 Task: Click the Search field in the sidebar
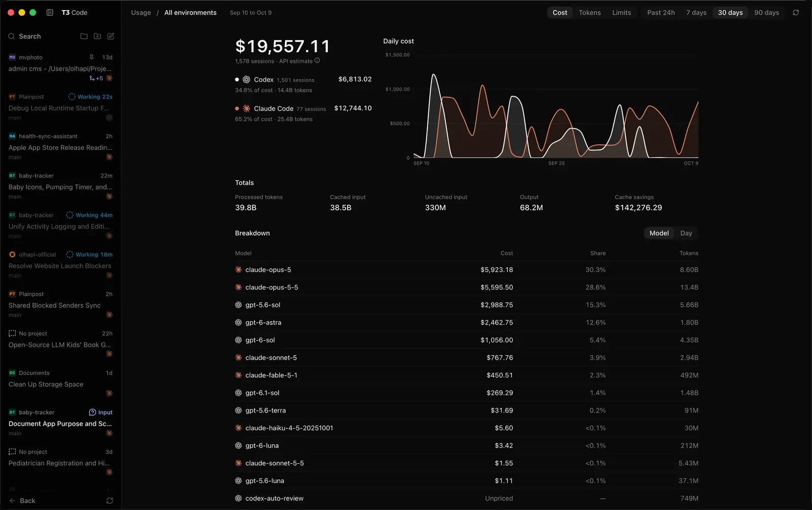(x=29, y=36)
